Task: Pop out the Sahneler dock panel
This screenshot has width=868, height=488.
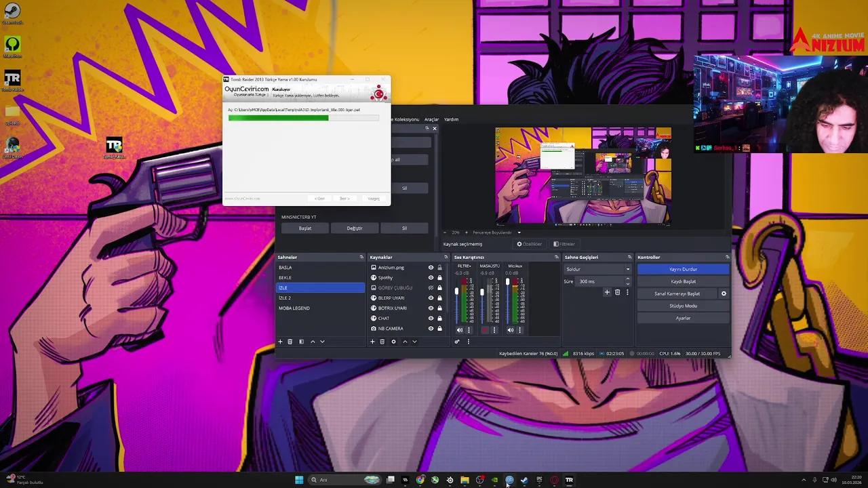Action: click(361, 257)
